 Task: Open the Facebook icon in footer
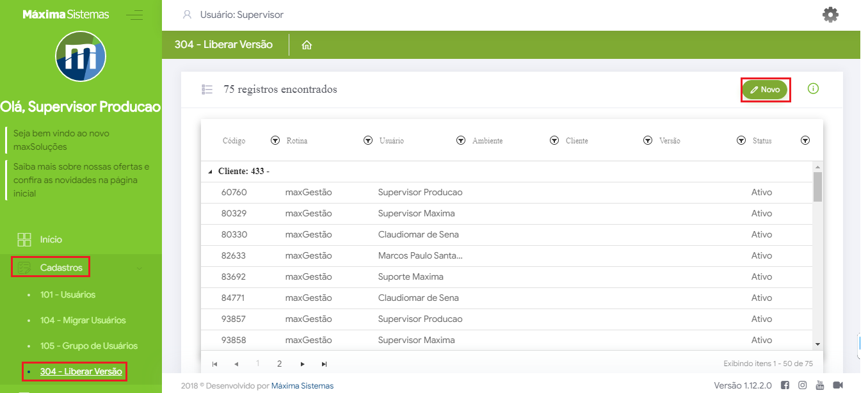click(x=785, y=385)
